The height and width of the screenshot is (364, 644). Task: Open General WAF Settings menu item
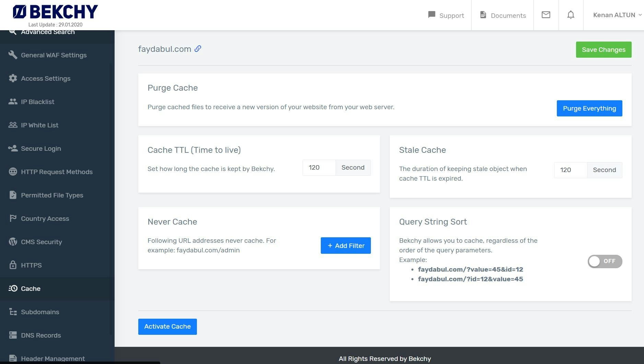point(57,55)
